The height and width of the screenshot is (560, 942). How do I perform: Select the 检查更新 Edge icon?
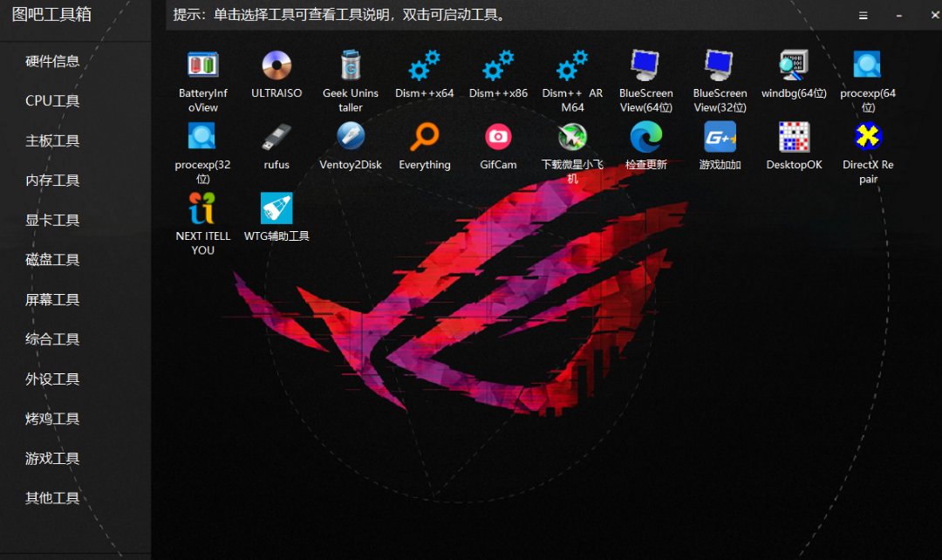coord(646,137)
